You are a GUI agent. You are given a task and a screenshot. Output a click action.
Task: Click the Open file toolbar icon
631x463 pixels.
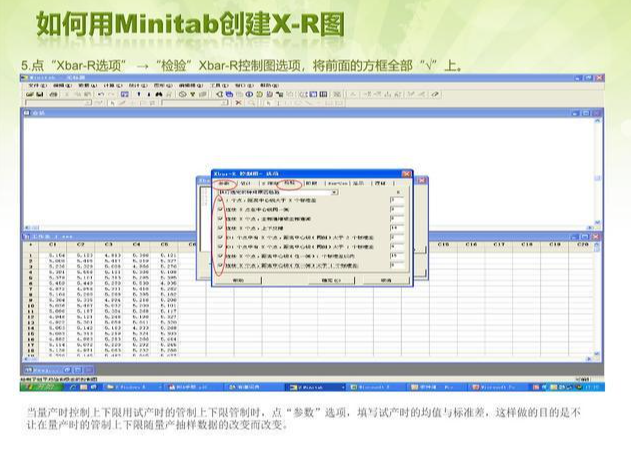tap(30, 94)
